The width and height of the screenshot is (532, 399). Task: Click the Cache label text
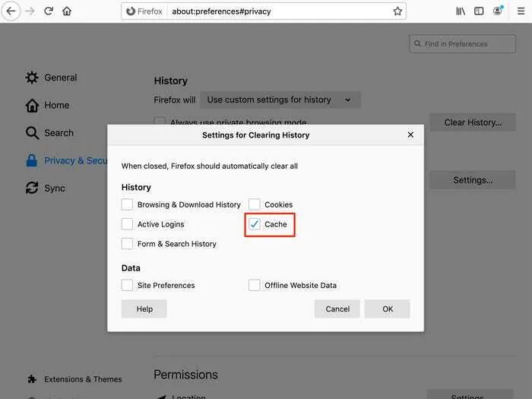click(x=275, y=224)
